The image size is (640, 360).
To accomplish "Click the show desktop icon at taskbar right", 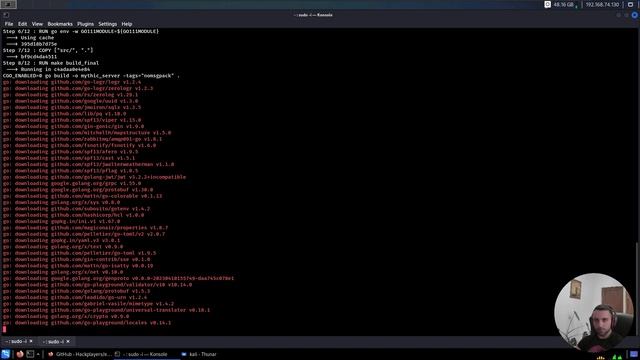I will (634, 354).
